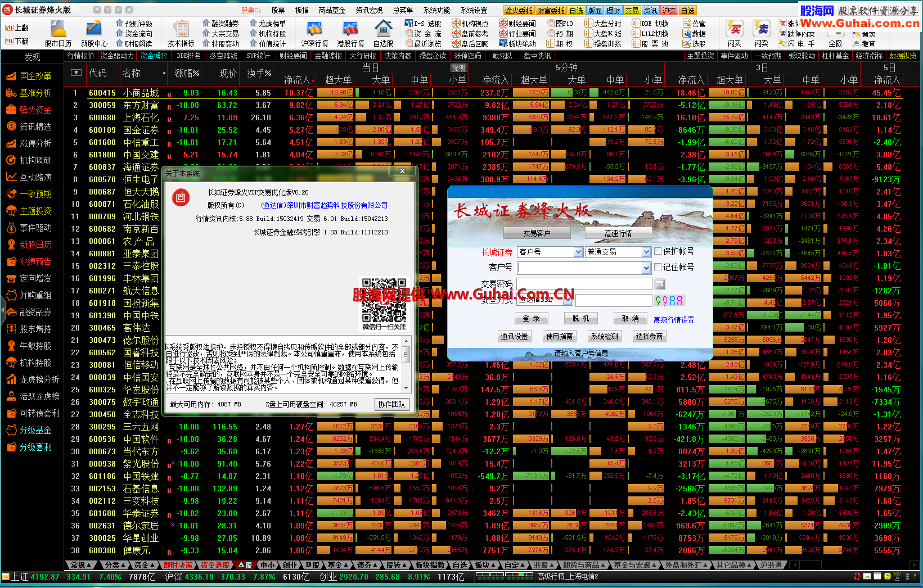Enable the 记住帐号 checkbox
Image resolution: width=923 pixels, height=588 pixels.
tap(658, 267)
